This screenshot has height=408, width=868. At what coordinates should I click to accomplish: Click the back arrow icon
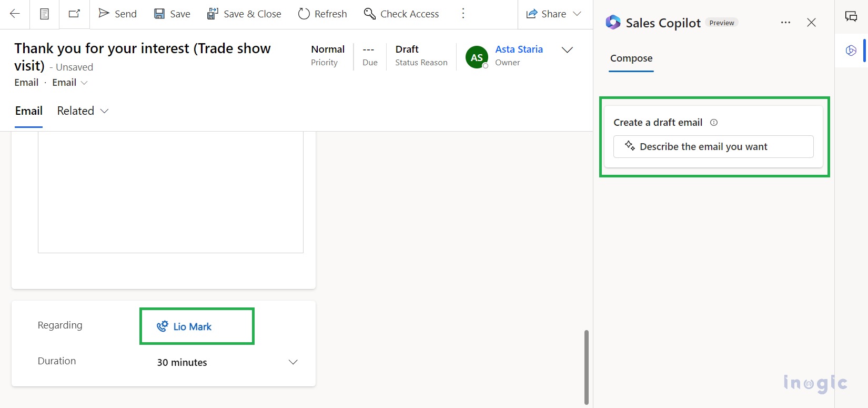pos(15,14)
